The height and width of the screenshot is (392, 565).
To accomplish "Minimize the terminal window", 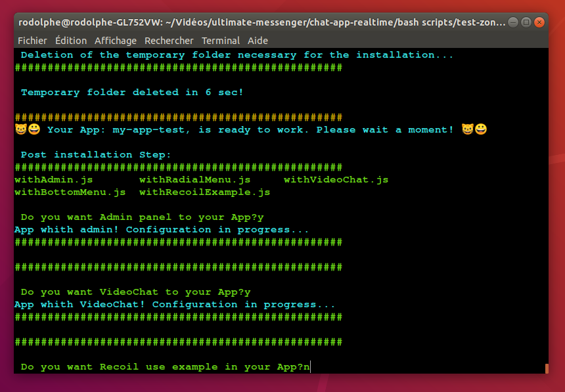I will 513,22.
